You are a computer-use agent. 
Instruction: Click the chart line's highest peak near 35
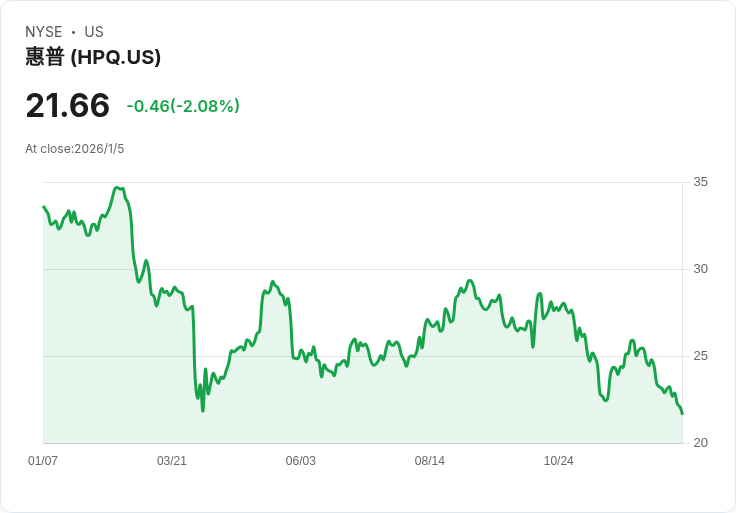tap(117, 187)
